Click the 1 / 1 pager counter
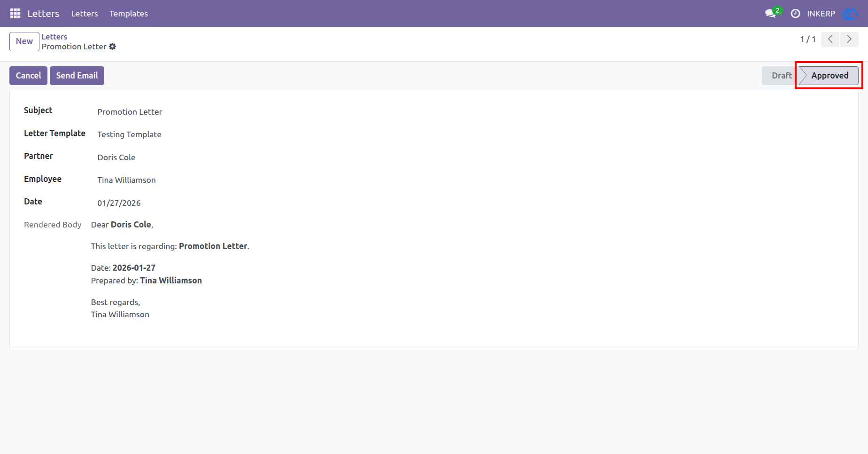The height and width of the screenshot is (454, 868). [808, 39]
